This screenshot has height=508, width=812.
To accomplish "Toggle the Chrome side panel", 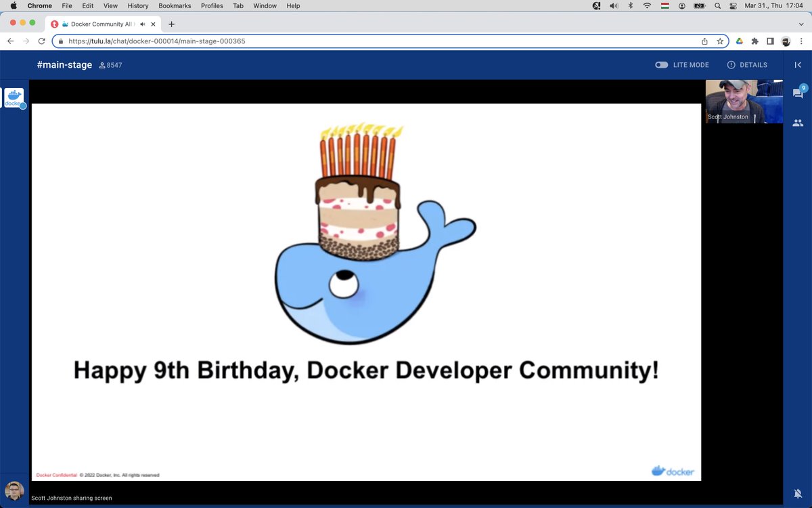I will pos(770,41).
